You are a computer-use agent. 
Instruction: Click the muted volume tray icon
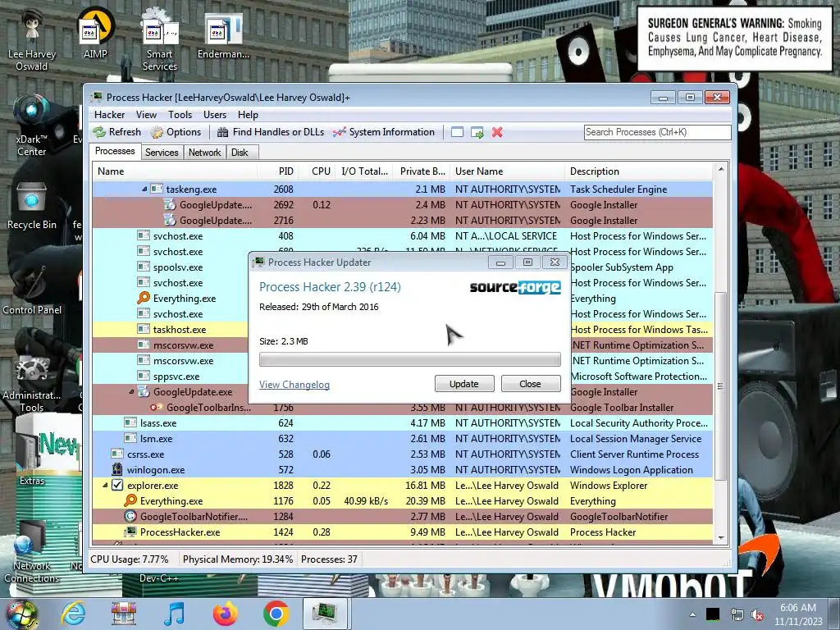click(757, 615)
